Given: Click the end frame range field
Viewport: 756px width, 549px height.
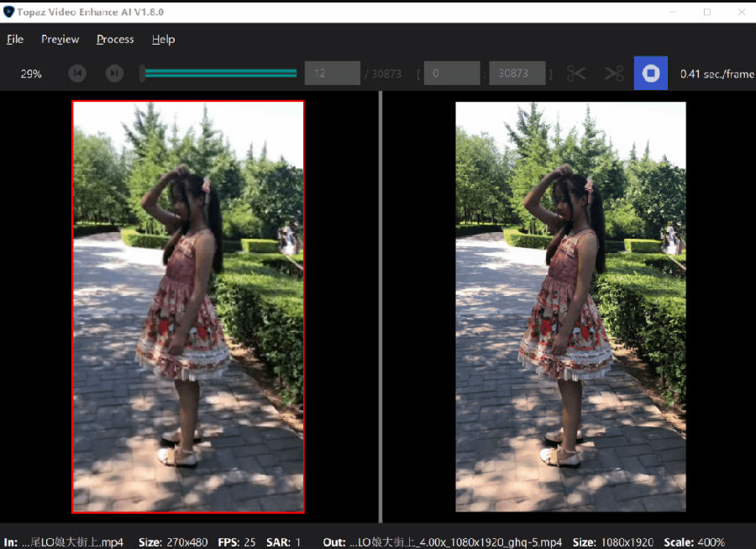Looking at the screenshot, I should click(x=517, y=73).
